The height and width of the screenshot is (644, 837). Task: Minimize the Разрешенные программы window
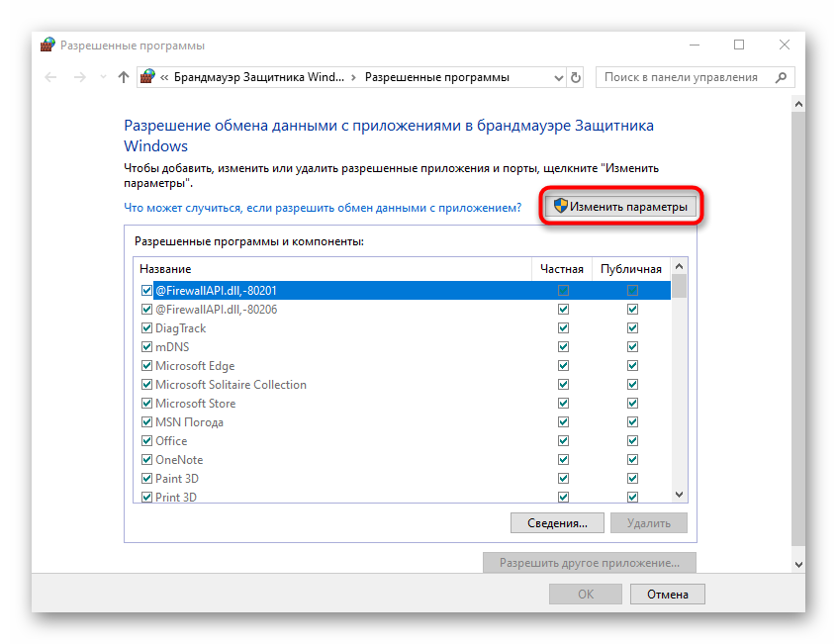point(694,45)
